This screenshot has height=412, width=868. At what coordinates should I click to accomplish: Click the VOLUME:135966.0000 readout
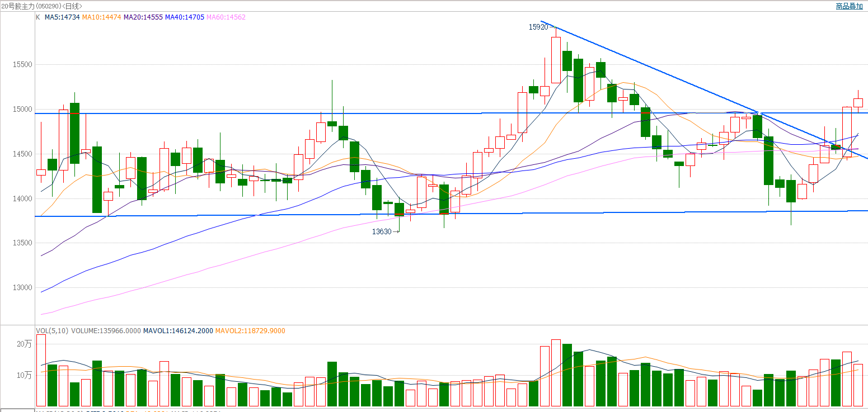coord(106,331)
